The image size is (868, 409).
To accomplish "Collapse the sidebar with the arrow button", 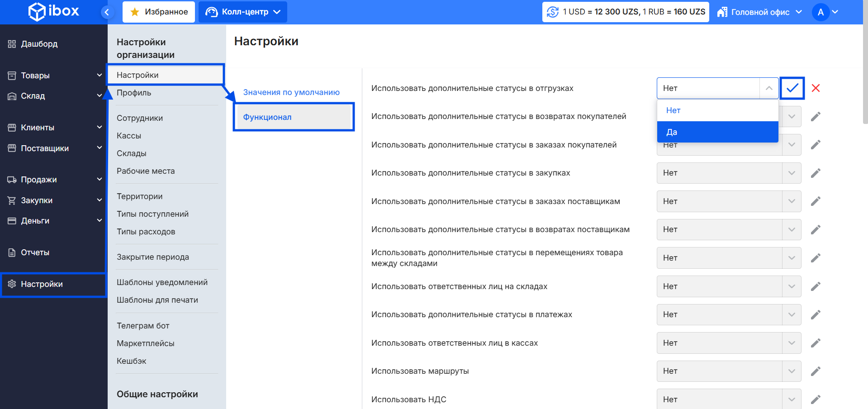I will coord(107,12).
